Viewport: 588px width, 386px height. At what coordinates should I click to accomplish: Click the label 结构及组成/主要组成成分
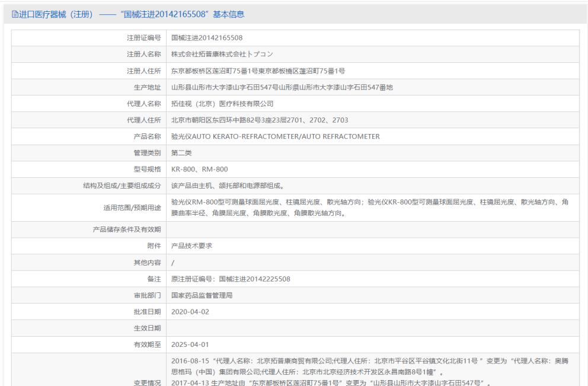pyautogui.click(x=122, y=186)
